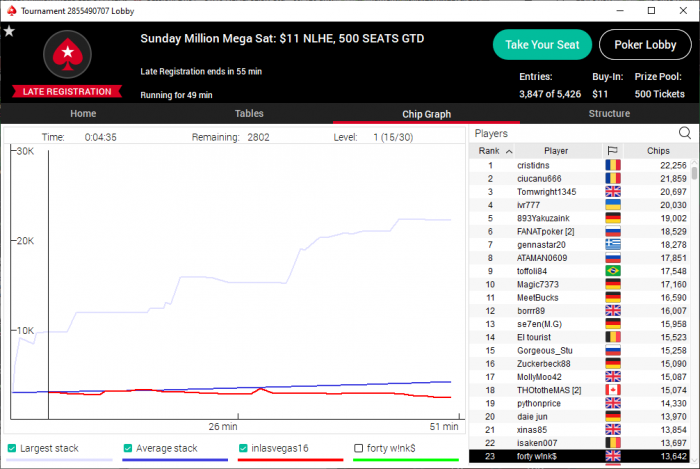Select player isaken007 row
Image resolution: width=700 pixels, height=469 pixels.
click(x=579, y=443)
